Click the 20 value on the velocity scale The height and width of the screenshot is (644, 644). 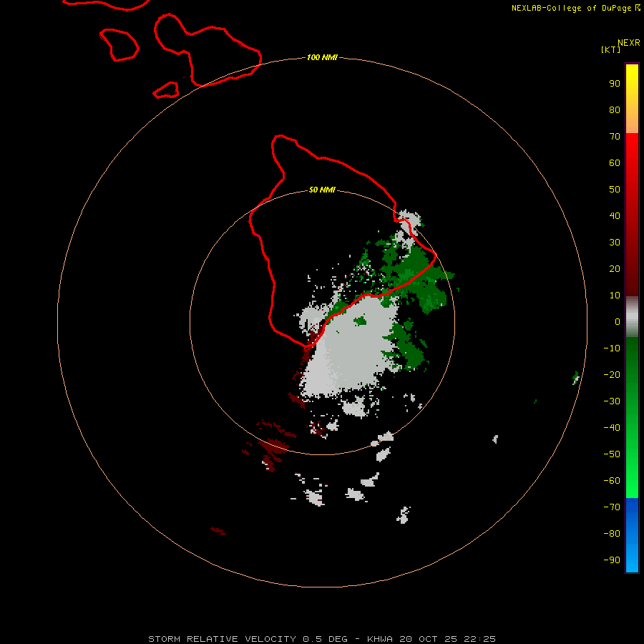[615, 269]
